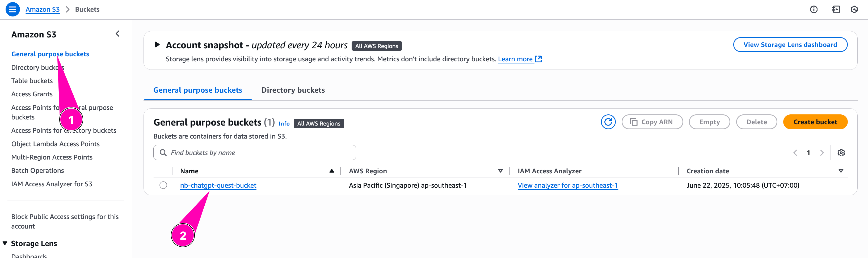Image resolution: width=868 pixels, height=258 pixels.
Task: Go to next page of buckets
Action: 822,153
